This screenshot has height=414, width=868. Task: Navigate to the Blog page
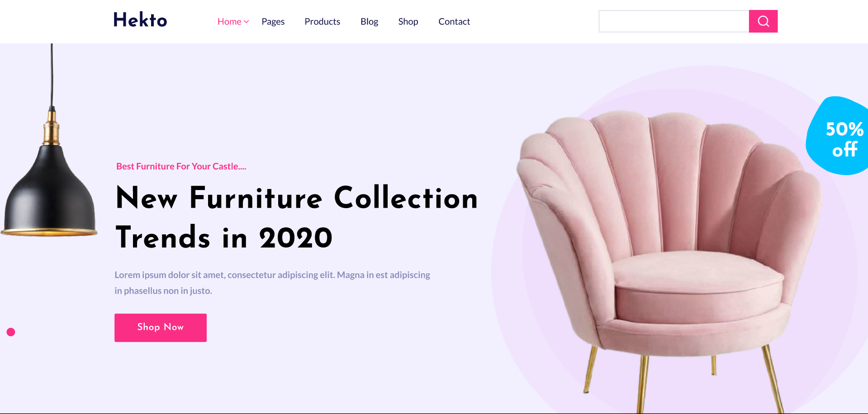pyautogui.click(x=369, y=22)
